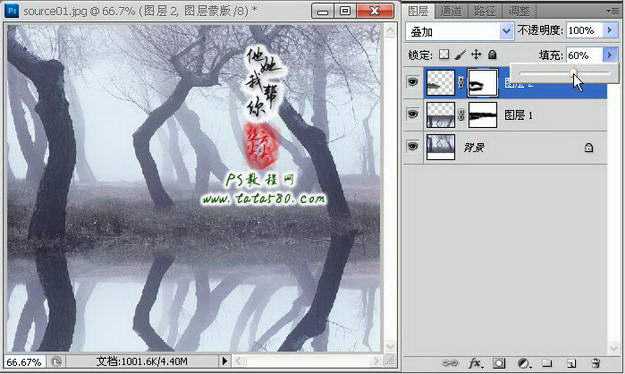Toggle lock position move icon

[x=476, y=54]
